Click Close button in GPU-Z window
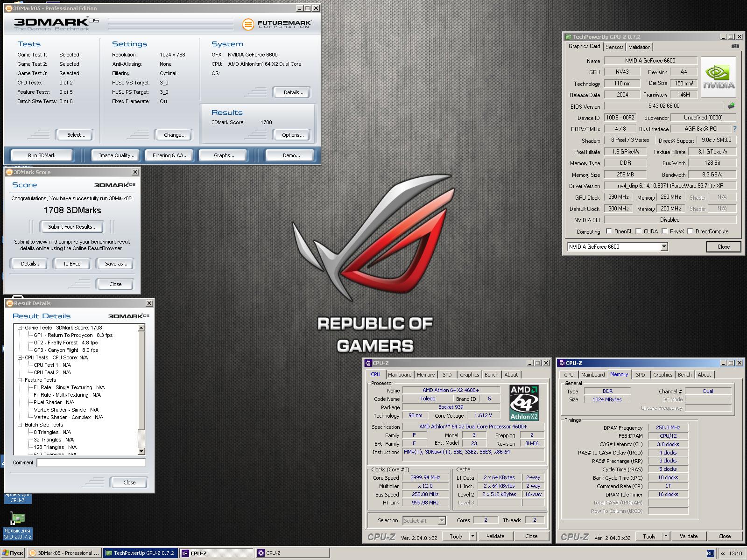The width and height of the screenshot is (747, 560). click(724, 247)
